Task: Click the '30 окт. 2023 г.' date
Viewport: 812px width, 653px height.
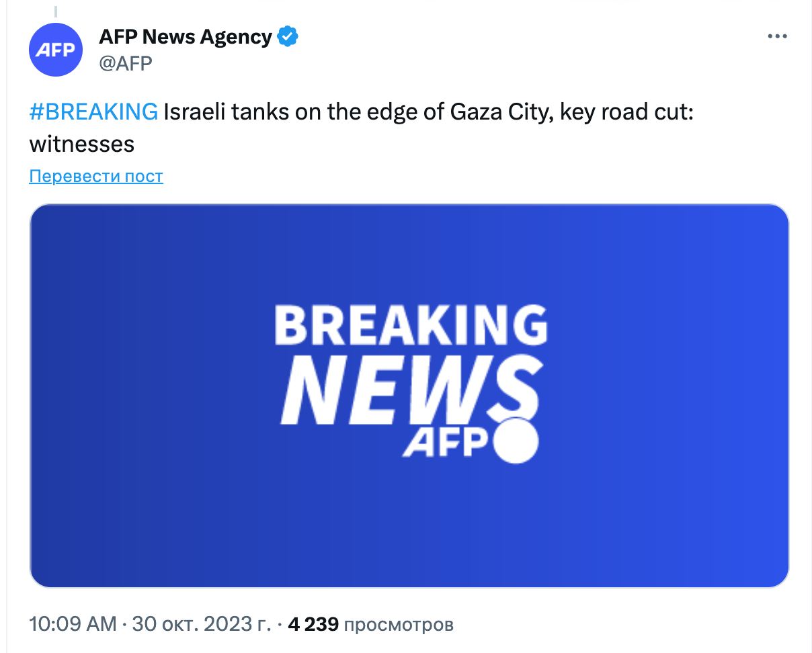Action: tap(200, 624)
